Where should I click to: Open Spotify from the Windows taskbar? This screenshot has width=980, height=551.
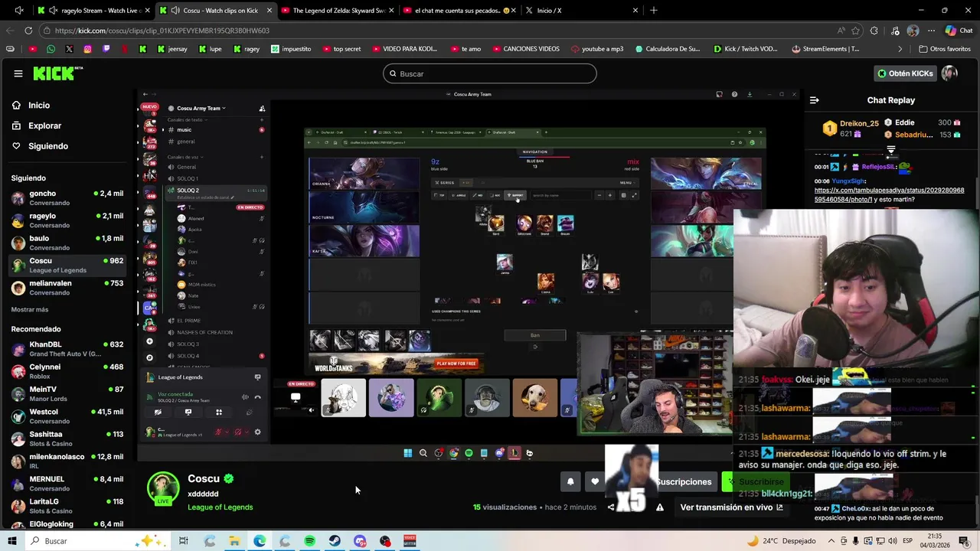pos(310,541)
